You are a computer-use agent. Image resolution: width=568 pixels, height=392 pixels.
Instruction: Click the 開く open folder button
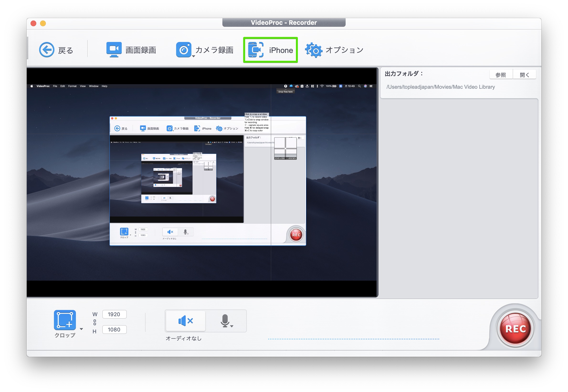pos(524,75)
